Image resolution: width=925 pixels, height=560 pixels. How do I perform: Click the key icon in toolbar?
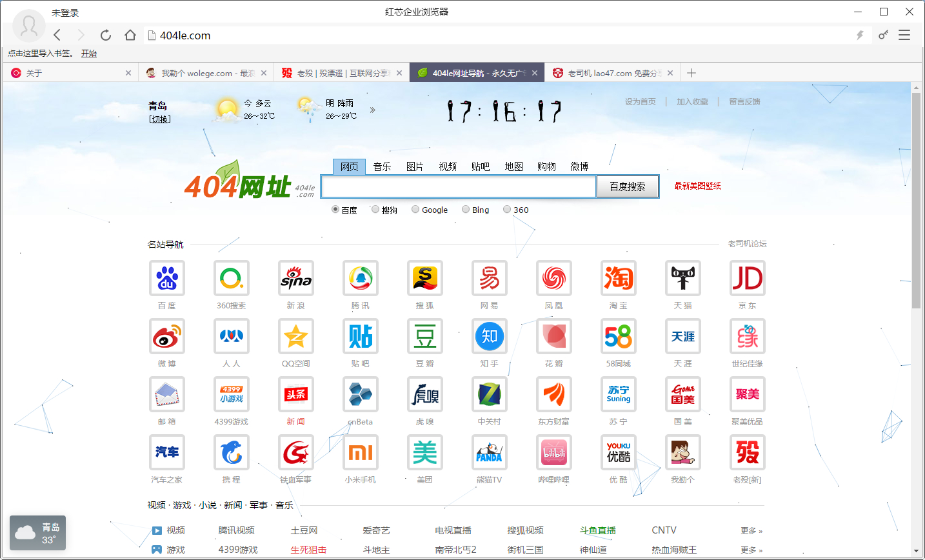click(x=883, y=35)
